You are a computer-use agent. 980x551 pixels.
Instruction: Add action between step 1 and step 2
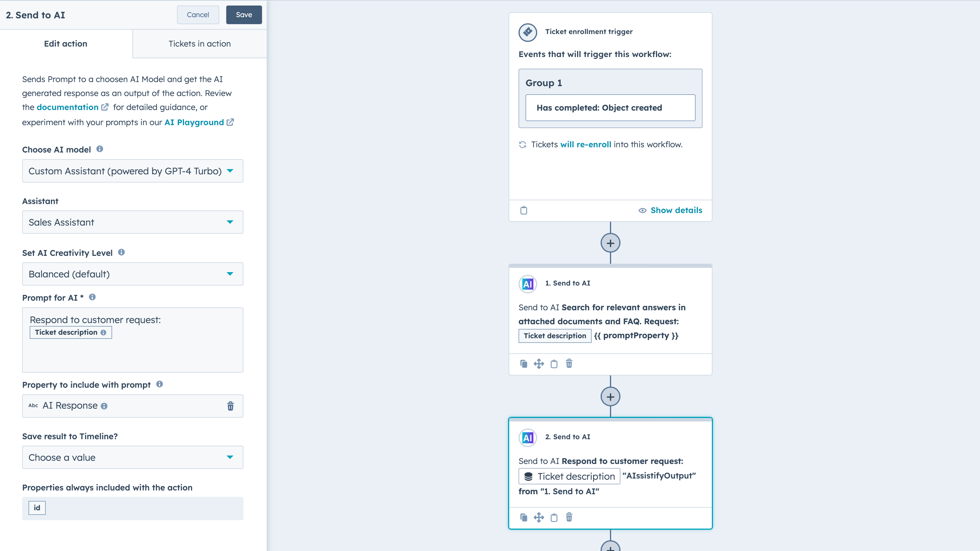click(x=610, y=397)
